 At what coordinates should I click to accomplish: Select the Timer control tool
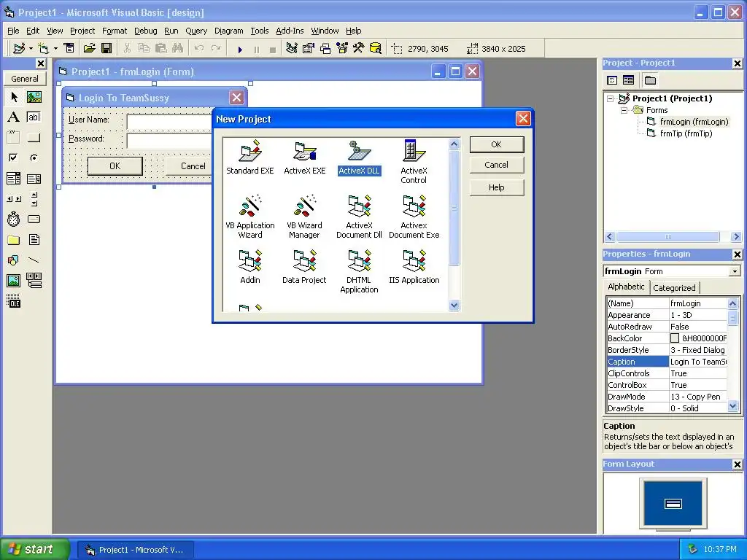point(14,219)
